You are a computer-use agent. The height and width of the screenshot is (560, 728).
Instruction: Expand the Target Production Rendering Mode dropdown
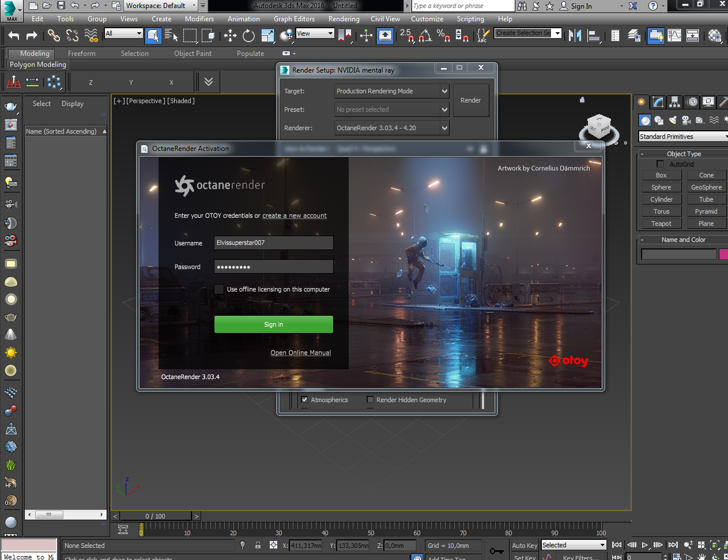[392, 91]
